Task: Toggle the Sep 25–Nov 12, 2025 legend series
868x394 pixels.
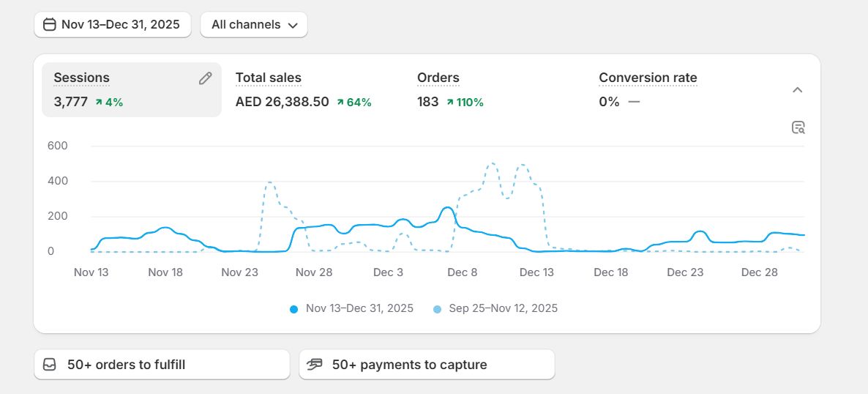Action: (502, 308)
